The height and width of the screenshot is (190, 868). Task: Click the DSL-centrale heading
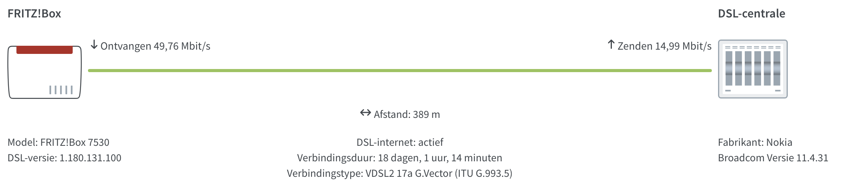click(x=751, y=14)
